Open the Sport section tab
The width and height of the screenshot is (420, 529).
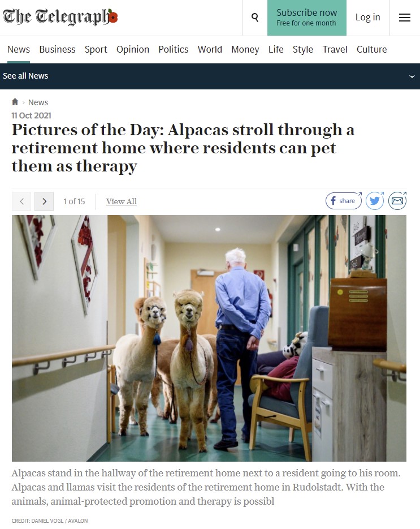(96, 49)
